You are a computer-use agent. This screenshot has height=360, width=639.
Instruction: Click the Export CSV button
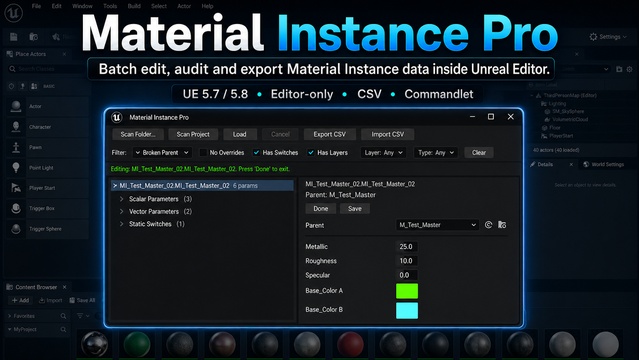pyautogui.click(x=329, y=134)
